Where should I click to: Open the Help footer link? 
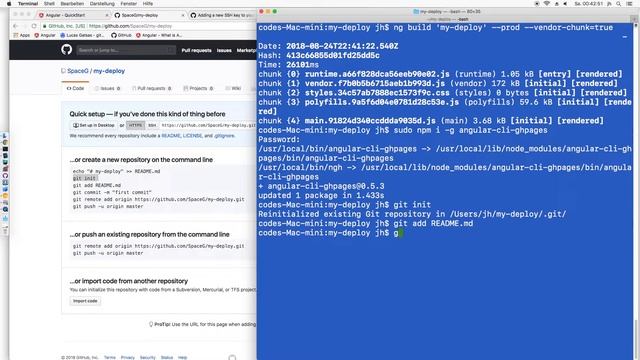pos(182,357)
